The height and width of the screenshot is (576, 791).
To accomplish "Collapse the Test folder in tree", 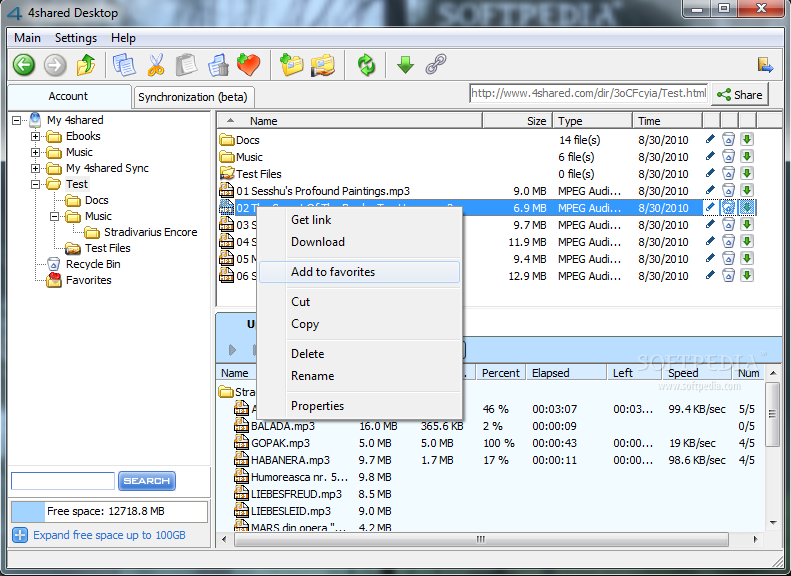I will (x=36, y=184).
